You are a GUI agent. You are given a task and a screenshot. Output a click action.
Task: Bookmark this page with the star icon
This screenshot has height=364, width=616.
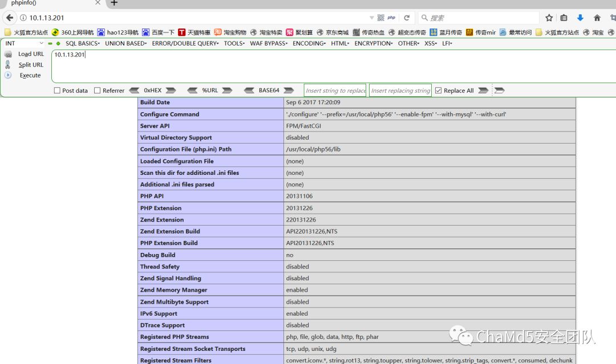(x=549, y=18)
